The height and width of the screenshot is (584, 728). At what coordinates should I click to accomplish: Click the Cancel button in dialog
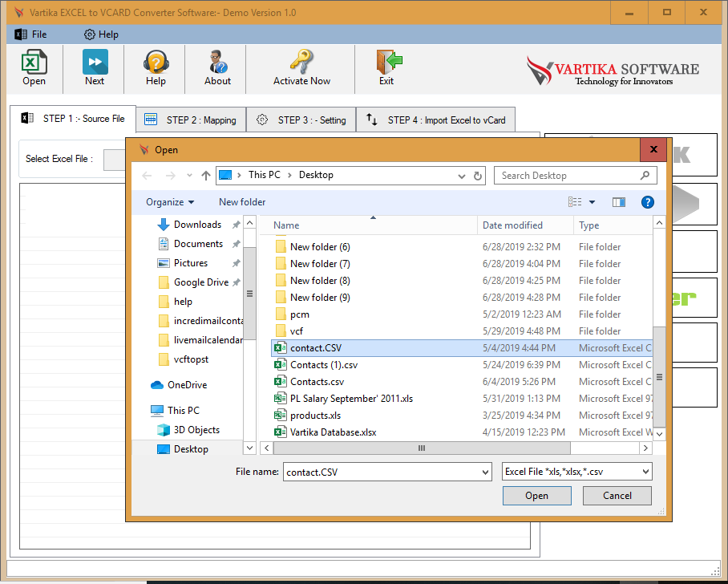[617, 496]
